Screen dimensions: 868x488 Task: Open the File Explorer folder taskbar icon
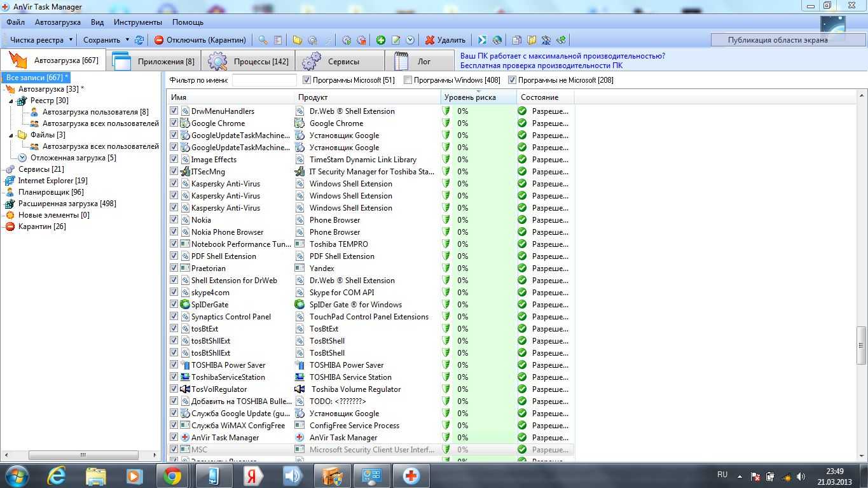(95, 475)
